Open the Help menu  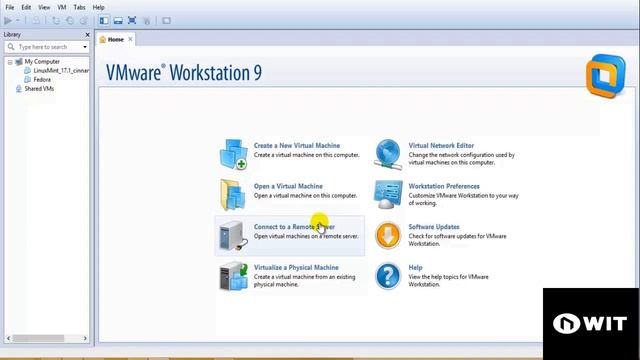(98, 7)
